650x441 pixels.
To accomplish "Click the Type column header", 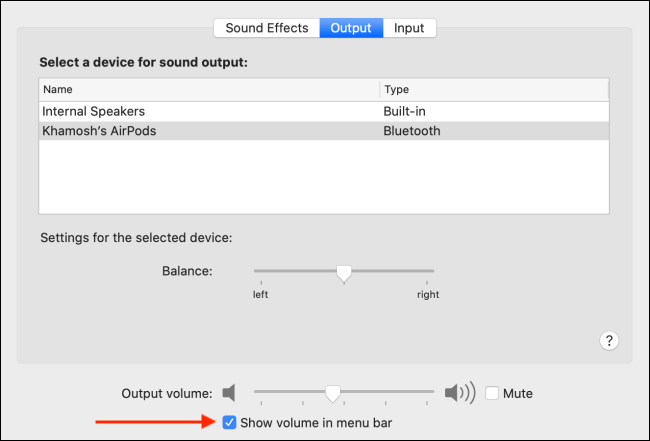I will (x=494, y=90).
